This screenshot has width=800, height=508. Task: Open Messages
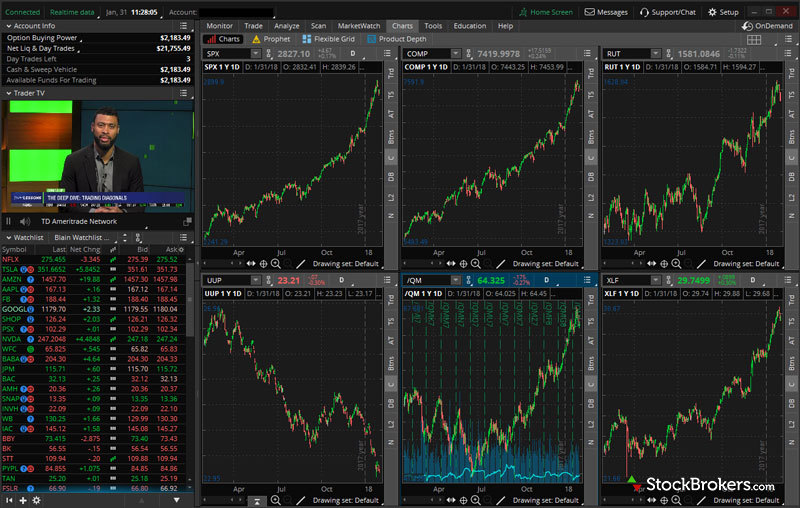pos(606,12)
